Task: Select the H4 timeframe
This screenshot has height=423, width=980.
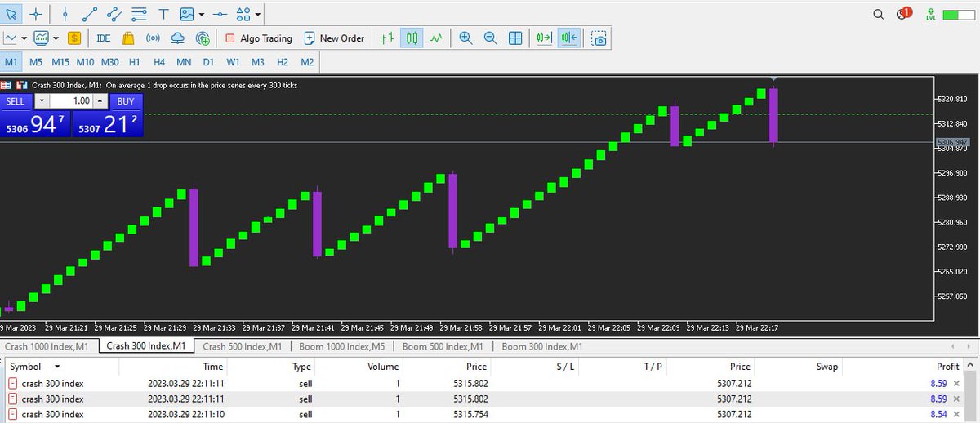Action: tap(159, 62)
